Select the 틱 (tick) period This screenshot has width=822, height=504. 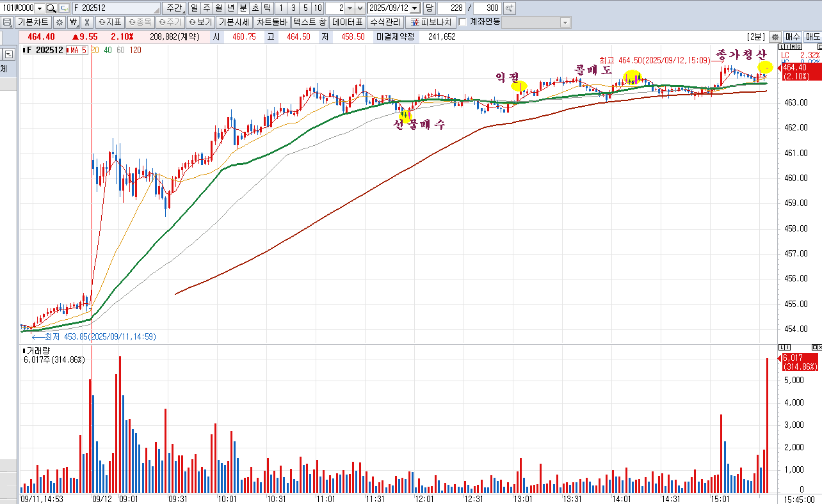[267, 8]
